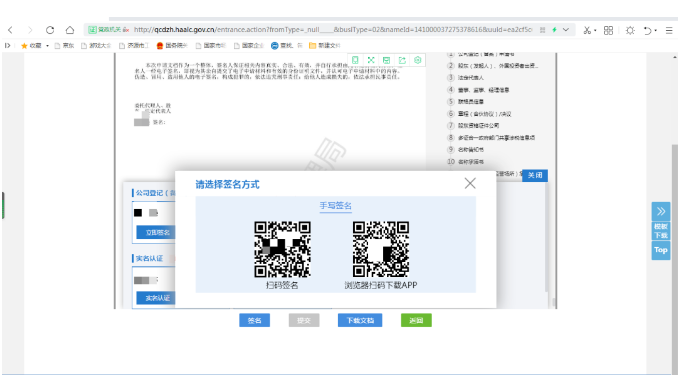Click the green 返回 button
Screen dimensions: 678x375
416,321
